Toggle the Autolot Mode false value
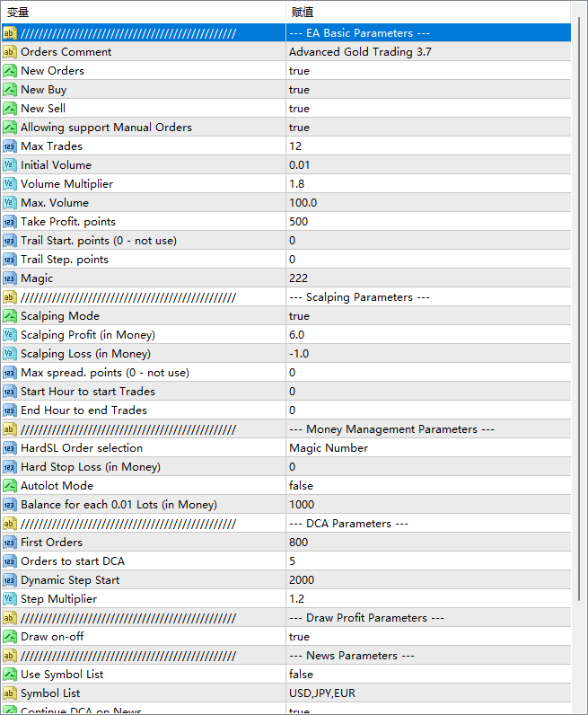This screenshot has width=588, height=715. (x=428, y=486)
